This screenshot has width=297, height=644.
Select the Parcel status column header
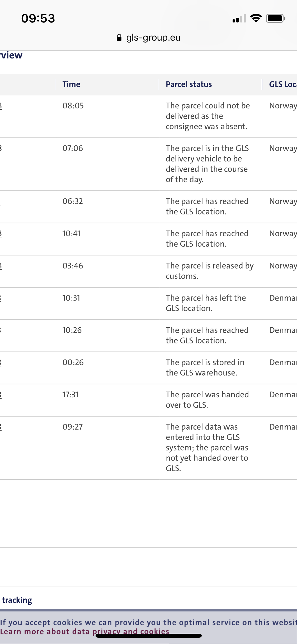tap(189, 84)
